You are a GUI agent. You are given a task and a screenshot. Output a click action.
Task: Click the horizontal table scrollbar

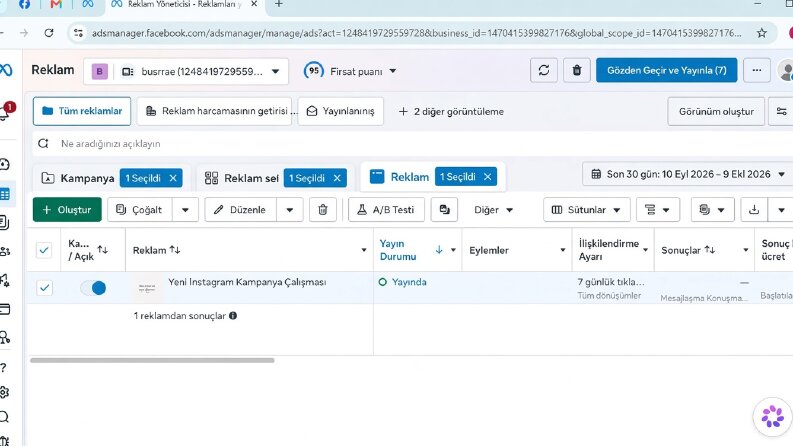point(152,361)
